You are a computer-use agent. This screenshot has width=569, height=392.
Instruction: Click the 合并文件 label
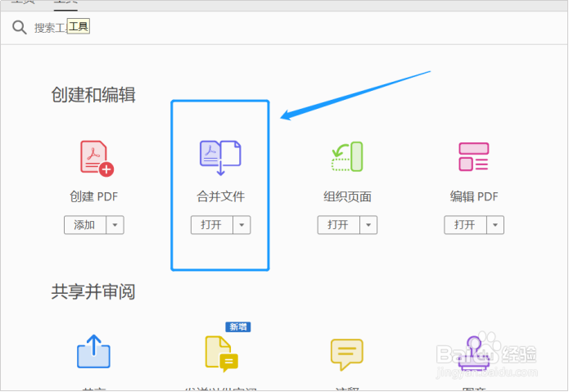click(220, 196)
